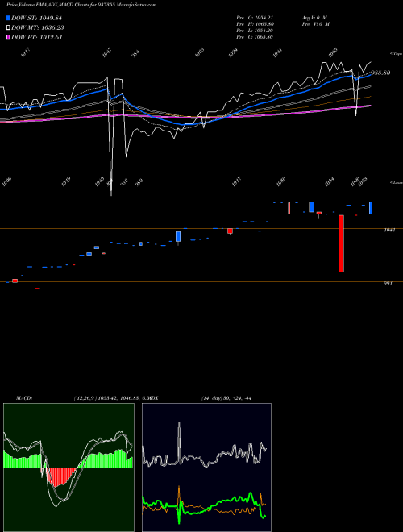Select the 'DOW ST: 1049.84' legend text
The width and height of the screenshot is (403, 532).
click(x=36, y=18)
